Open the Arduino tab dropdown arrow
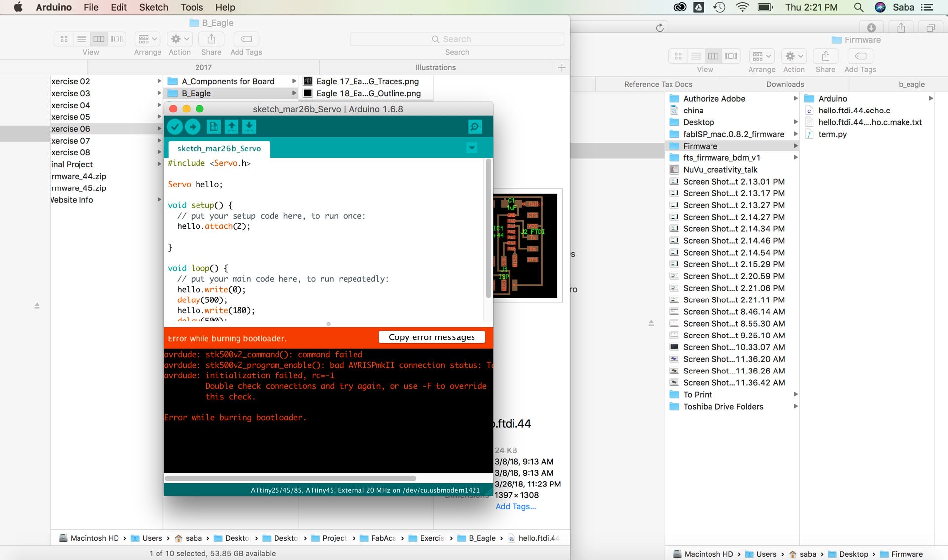Image resolution: width=948 pixels, height=560 pixels. point(472,148)
